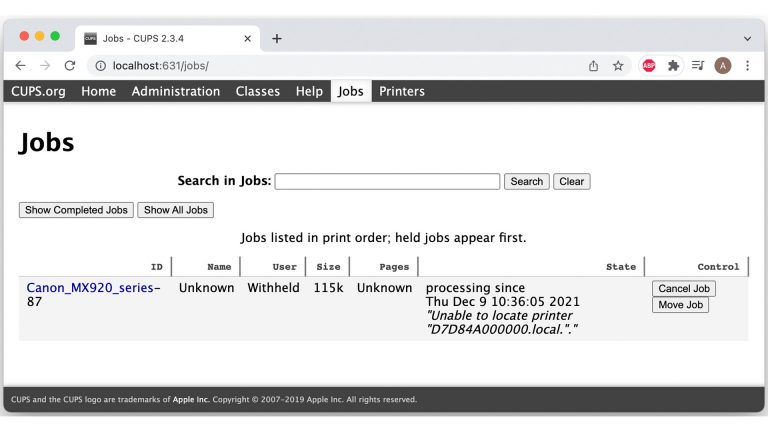Click the Cancel Job button
This screenshot has height=432, width=768.
point(684,288)
